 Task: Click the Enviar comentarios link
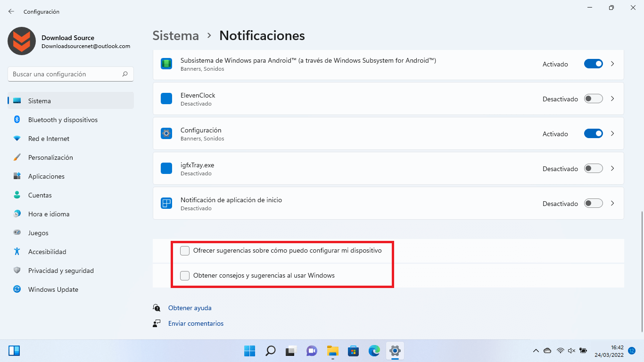(x=196, y=323)
